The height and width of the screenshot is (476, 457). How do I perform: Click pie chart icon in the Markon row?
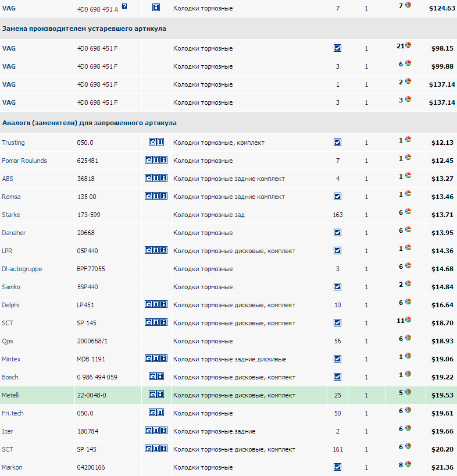(408, 464)
